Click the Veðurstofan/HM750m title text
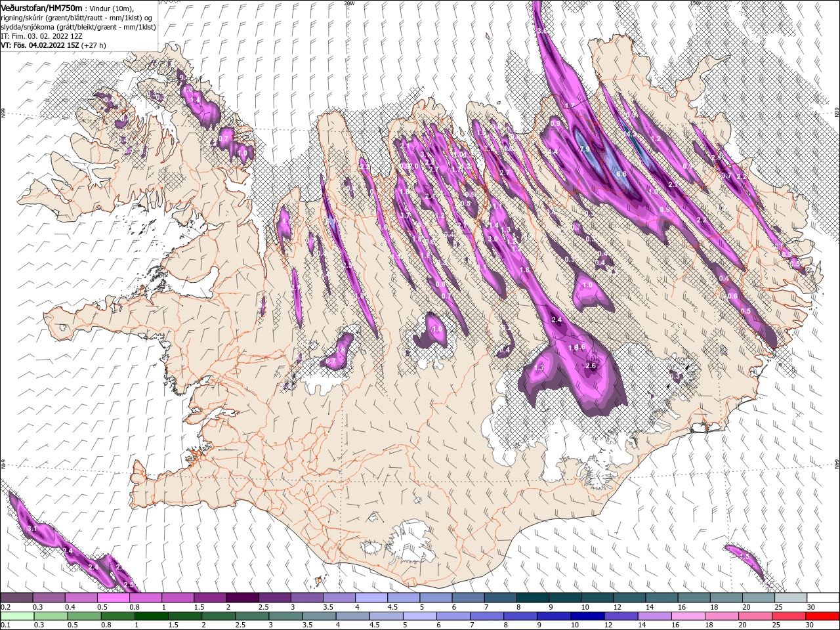840x630 pixels. 41,7
